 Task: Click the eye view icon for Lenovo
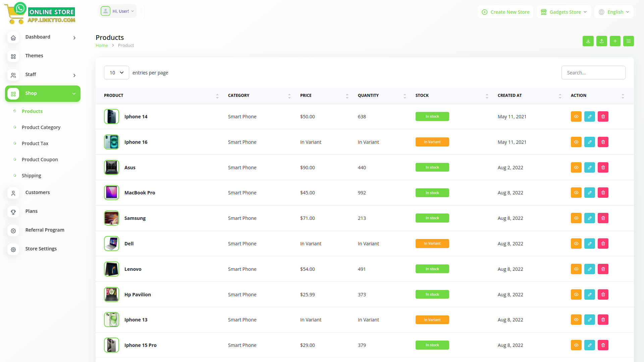point(576,269)
